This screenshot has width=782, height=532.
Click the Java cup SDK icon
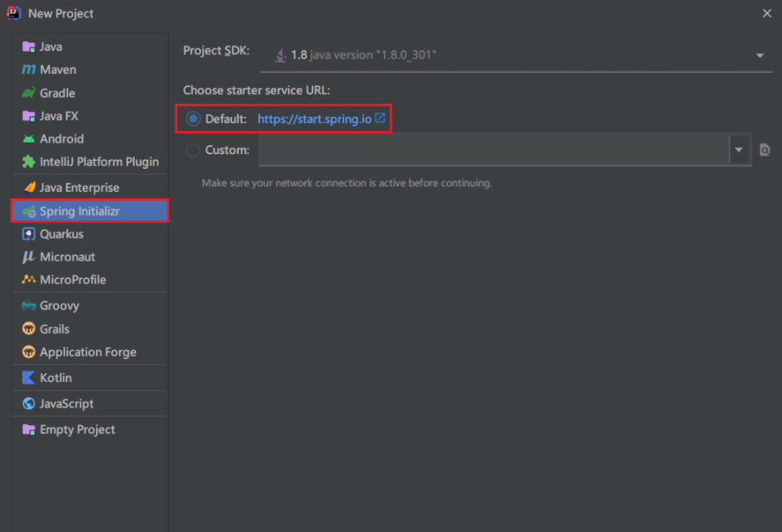tap(281, 55)
